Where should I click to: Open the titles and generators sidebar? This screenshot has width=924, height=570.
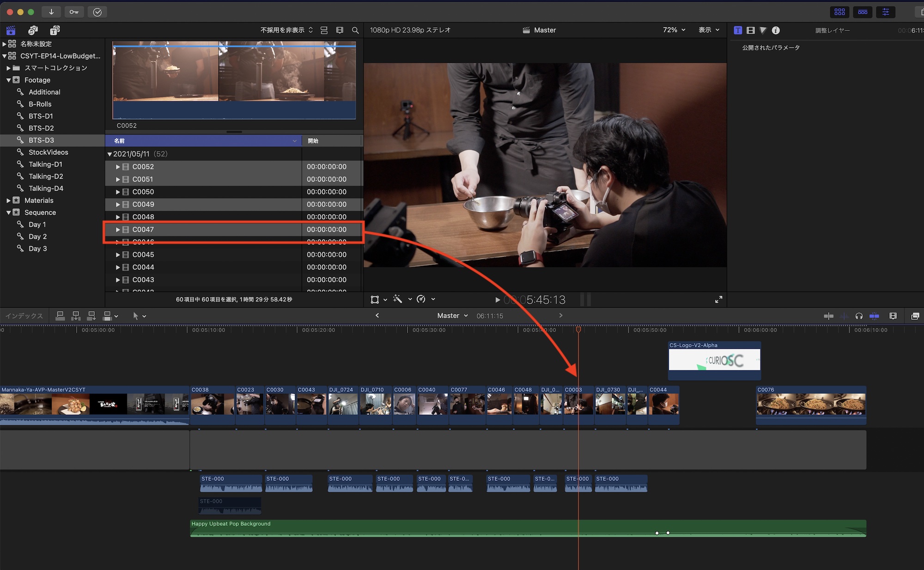point(55,30)
